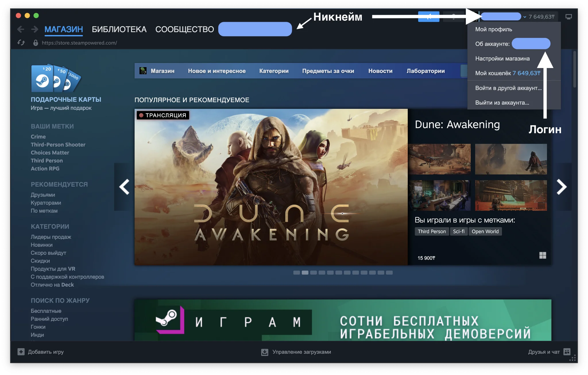Click the store URL address field

coord(80,43)
